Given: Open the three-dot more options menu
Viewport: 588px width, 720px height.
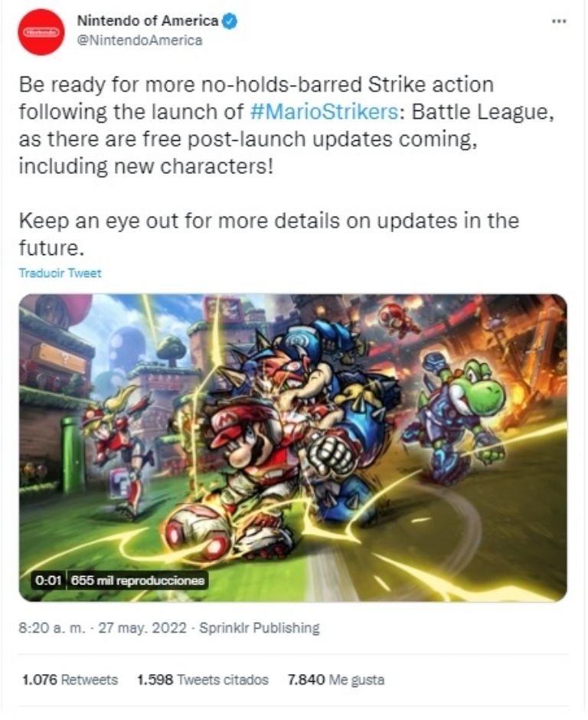Looking at the screenshot, I should [x=559, y=21].
